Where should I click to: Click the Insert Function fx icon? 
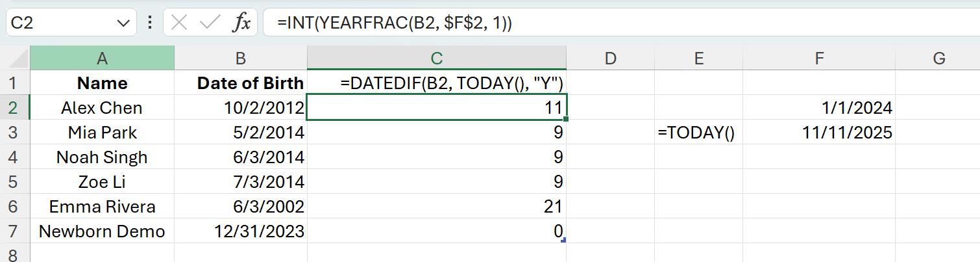(241, 23)
